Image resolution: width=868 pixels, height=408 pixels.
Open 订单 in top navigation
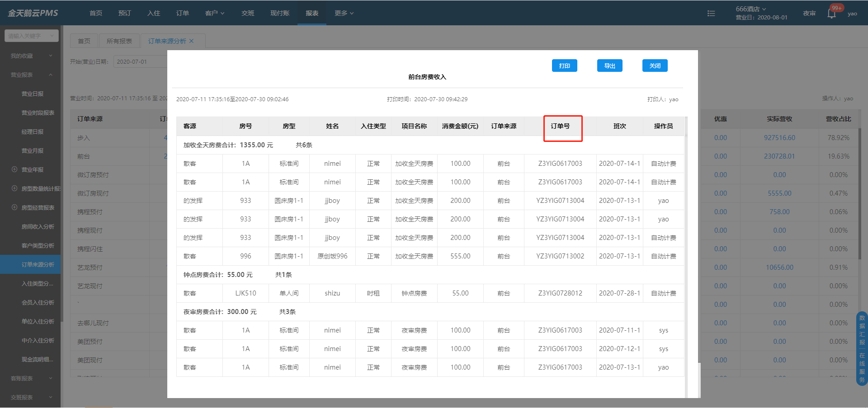tap(183, 13)
